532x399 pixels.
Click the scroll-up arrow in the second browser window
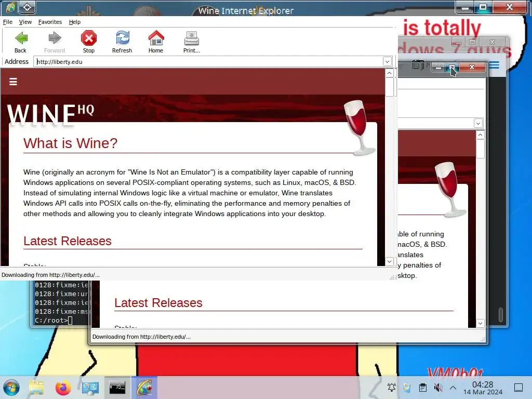(480, 135)
